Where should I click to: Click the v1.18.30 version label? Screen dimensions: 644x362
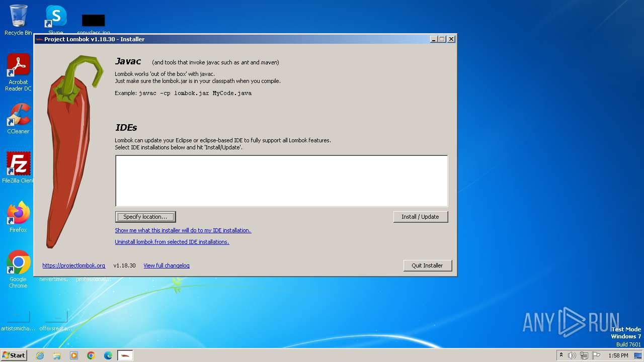tap(124, 265)
